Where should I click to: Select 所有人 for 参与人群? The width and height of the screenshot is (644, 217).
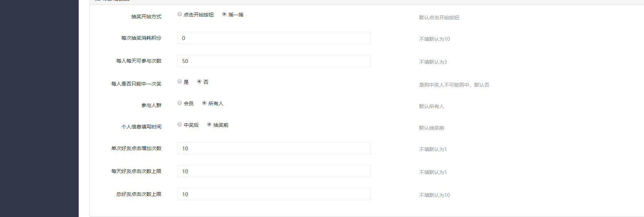point(204,103)
